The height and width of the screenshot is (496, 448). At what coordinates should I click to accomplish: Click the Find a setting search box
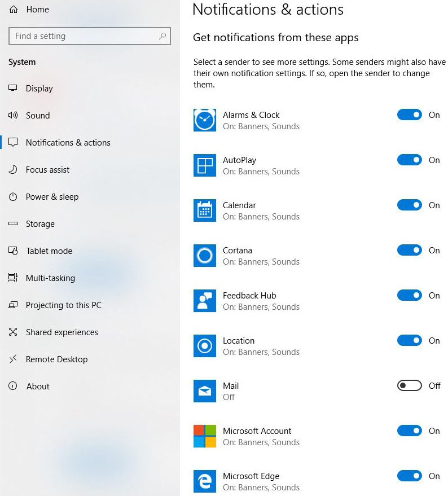click(90, 36)
